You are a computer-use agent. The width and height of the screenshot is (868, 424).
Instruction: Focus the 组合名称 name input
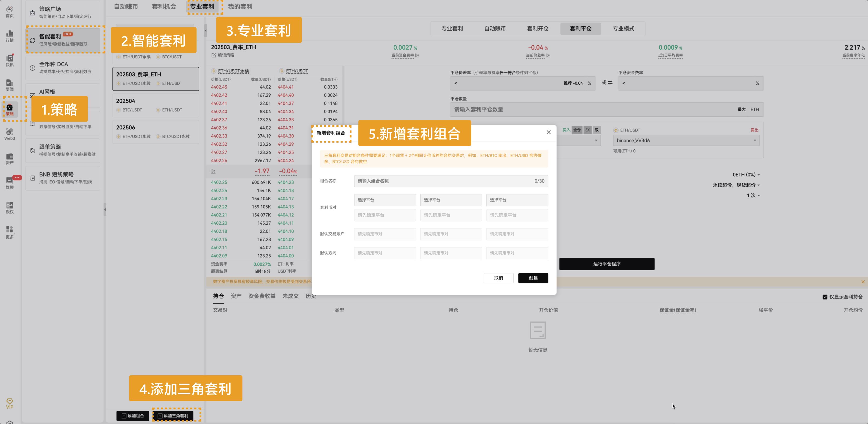tap(451, 181)
